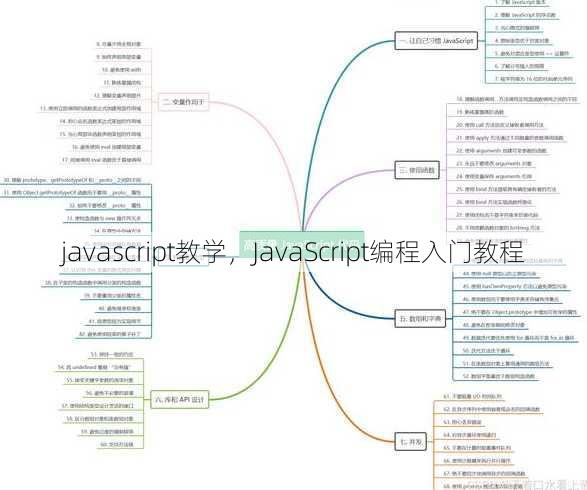Click leaf item 10 mentioning 'with'

(121, 70)
